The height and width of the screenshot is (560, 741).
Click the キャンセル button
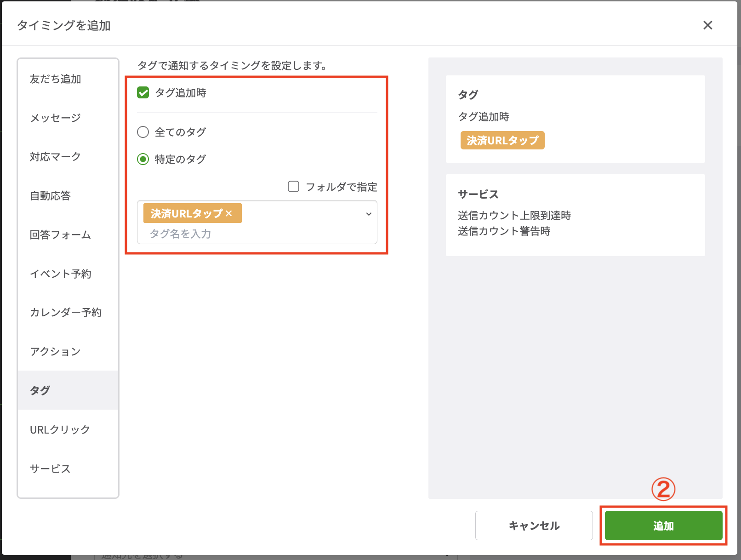tap(534, 525)
